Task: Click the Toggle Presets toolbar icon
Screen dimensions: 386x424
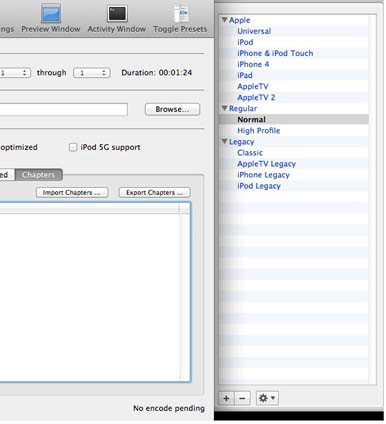Action: point(182,14)
